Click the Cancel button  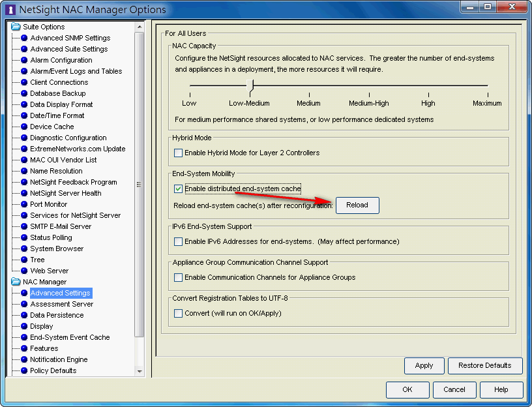454,389
